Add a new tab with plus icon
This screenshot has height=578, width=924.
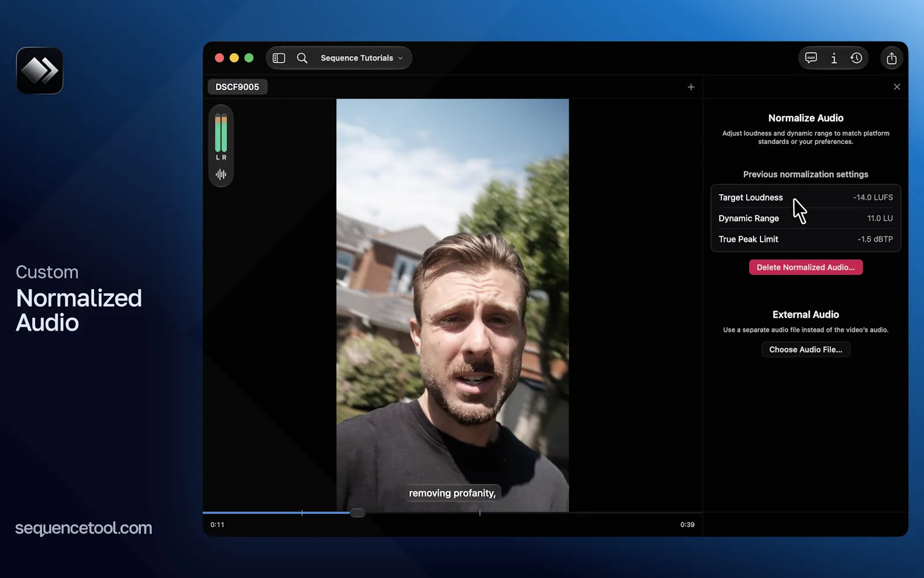[691, 87]
